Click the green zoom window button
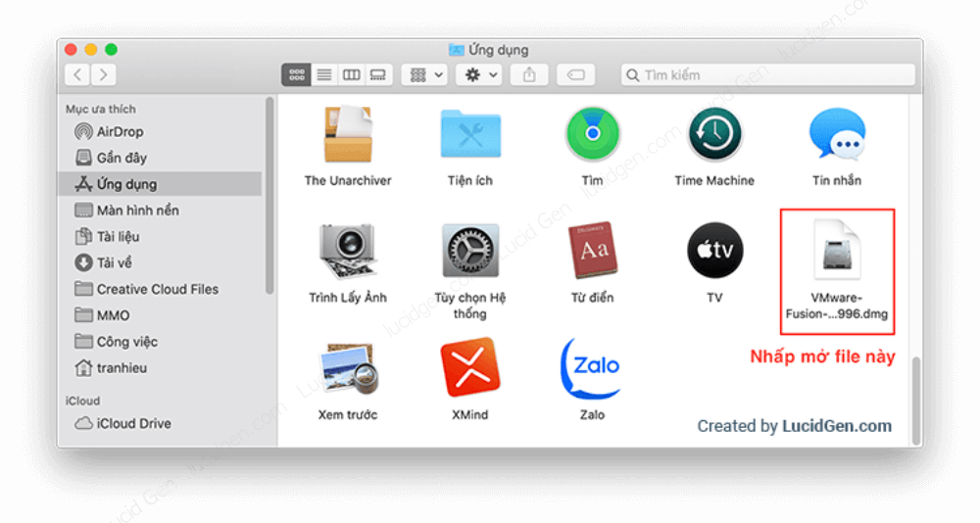Screen dimensions: 980x523 (112, 49)
